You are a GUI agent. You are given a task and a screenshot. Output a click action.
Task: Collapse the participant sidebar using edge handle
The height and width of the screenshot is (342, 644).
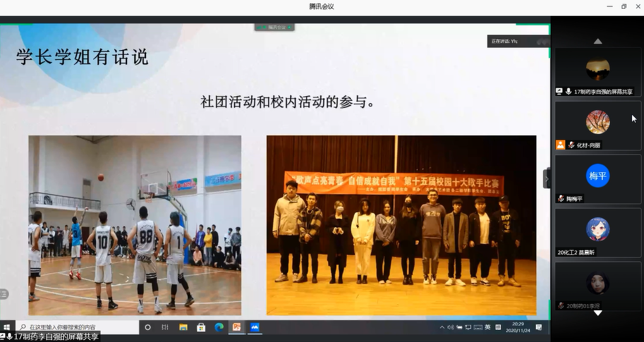[547, 179]
